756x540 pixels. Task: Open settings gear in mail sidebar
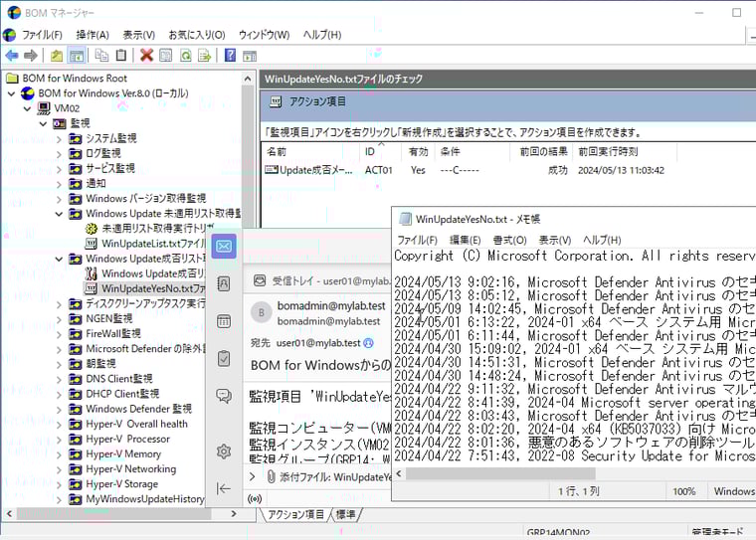click(x=224, y=451)
